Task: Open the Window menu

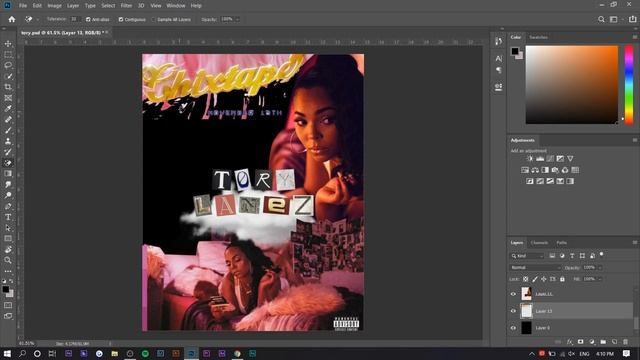Action: click(x=176, y=6)
